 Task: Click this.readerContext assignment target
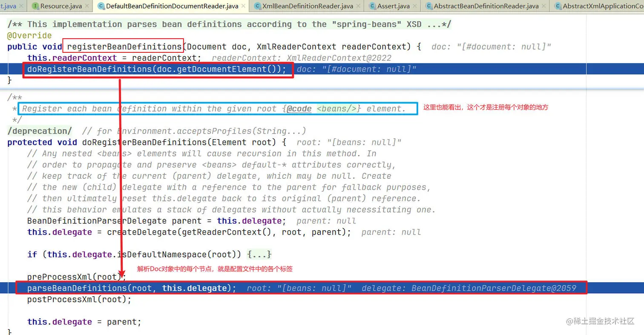pyautogui.click(x=72, y=58)
